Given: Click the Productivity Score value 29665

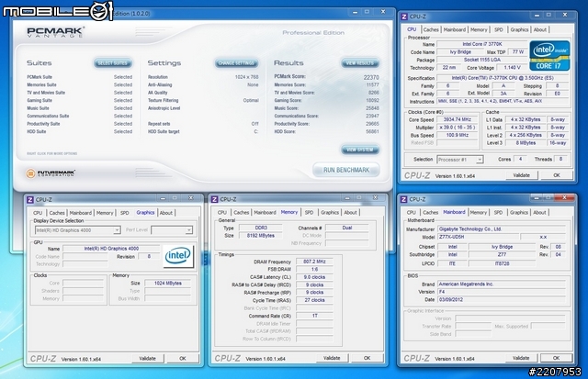Looking at the screenshot, I should 372,124.
